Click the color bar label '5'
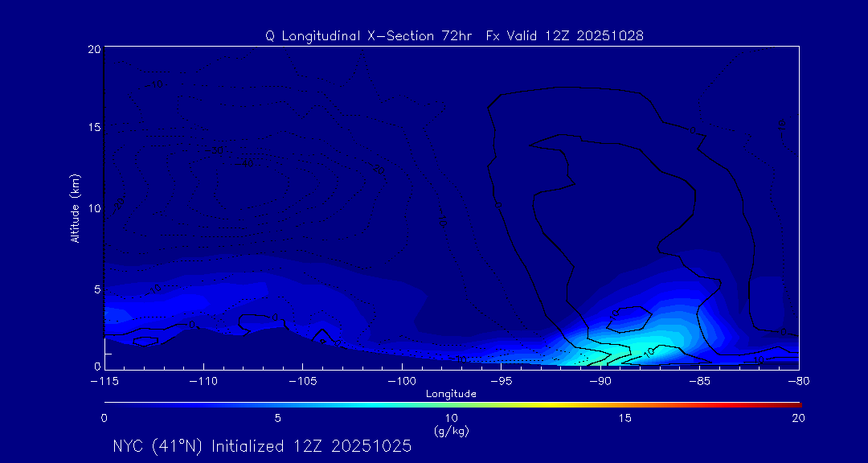The width and height of the screenshot is (868, 463). pos(277,418)
